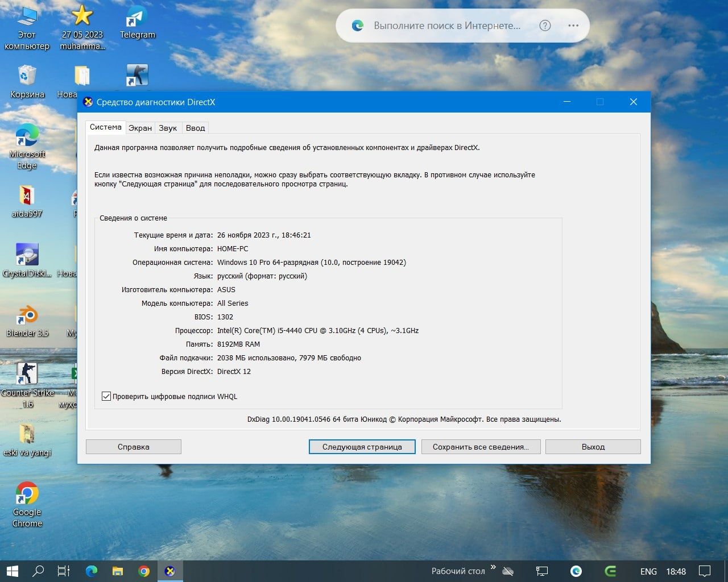
Task: Open the 27 05 2023 muhamma... star icon
Action: point(82,28)
